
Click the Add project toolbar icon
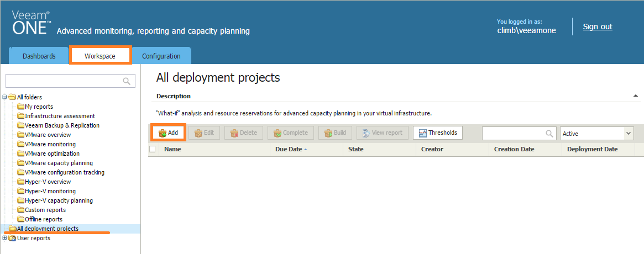(x=162, y=133)
